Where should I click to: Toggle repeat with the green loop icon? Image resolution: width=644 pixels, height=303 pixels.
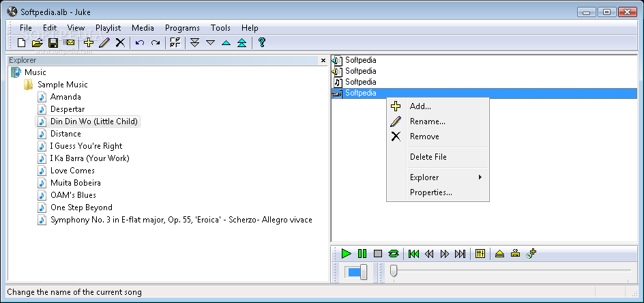(x=394, y=254)
